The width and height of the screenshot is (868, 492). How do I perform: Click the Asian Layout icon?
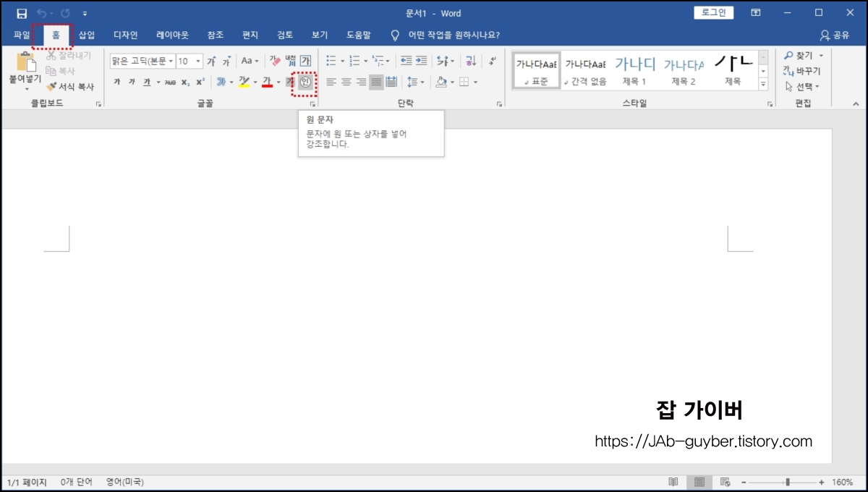pyautogui.click(x=443, y=61)
